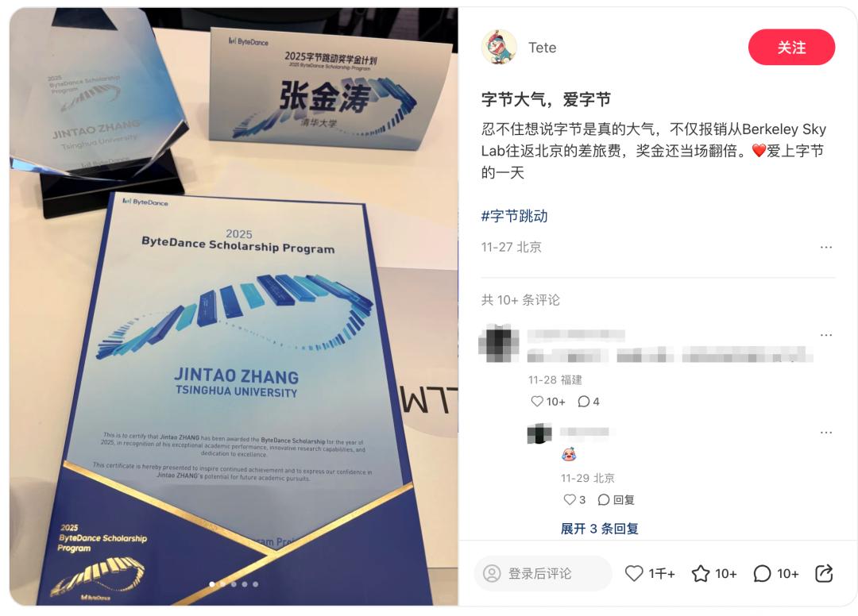858x616 pixels.
Task: Open Tete's profile avatar
Action: pos(499,47)
